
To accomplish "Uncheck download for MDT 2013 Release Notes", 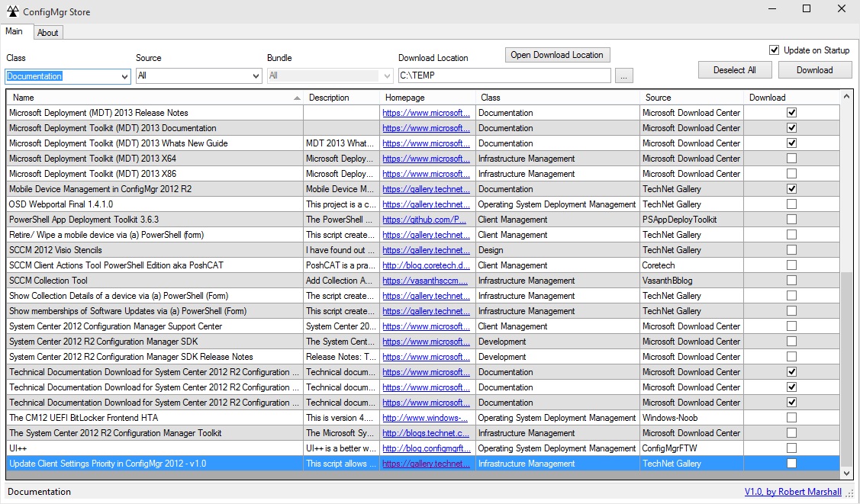I will [791, 113].
